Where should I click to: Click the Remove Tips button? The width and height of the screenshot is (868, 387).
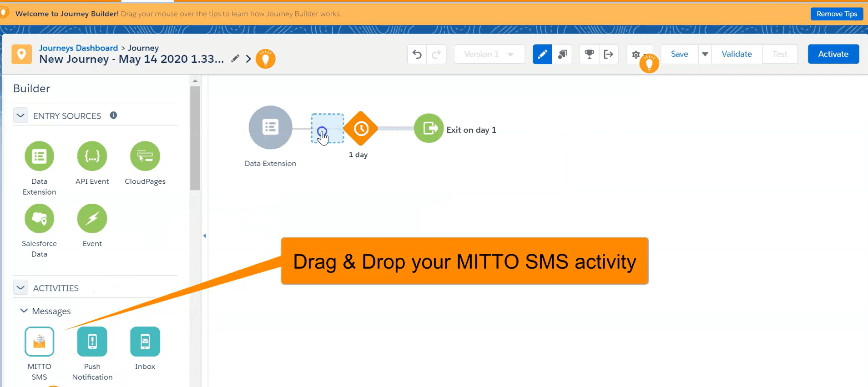837,14
